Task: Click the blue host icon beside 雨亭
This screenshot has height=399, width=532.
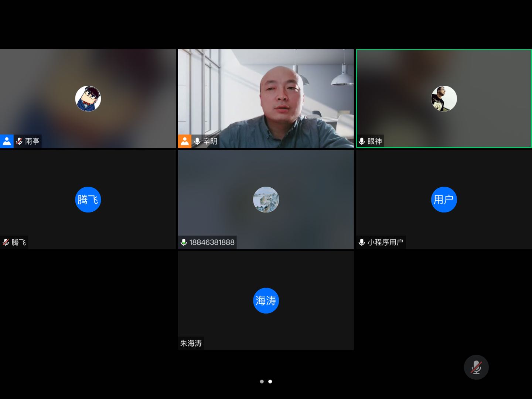Action: (x=7, y=141)
